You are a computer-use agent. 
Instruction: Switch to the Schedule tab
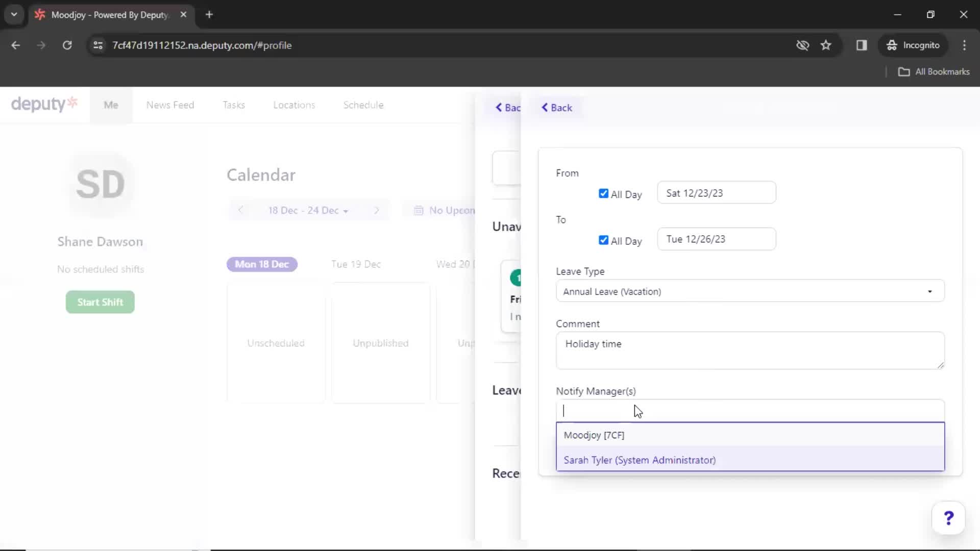coord(363,105)
